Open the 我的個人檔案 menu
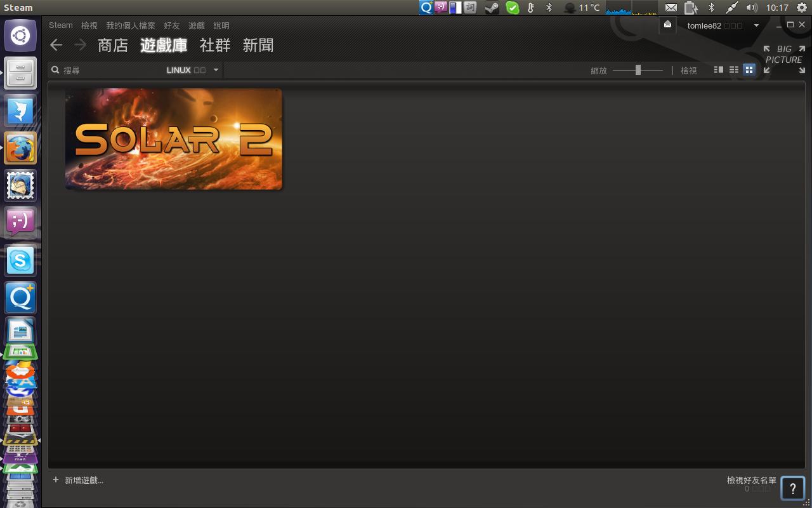812x508 pixels. point(131,25)
